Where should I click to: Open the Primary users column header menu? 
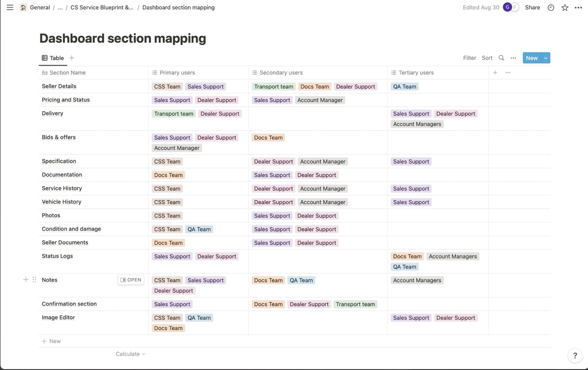pos(198,73)
